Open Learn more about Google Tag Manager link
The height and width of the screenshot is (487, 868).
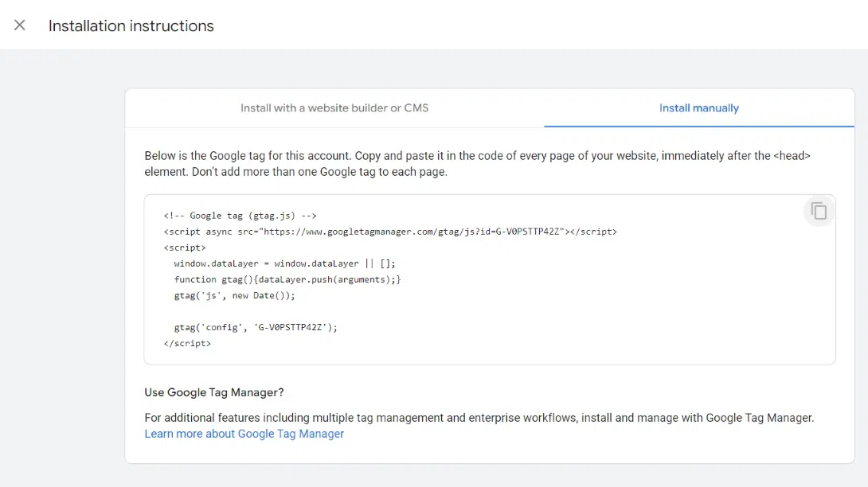(244, 434)
